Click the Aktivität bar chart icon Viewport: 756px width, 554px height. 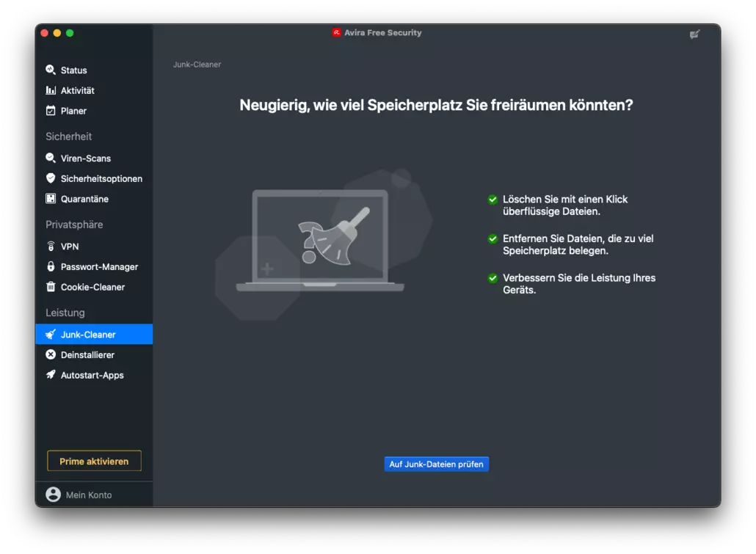pos(51,90)
